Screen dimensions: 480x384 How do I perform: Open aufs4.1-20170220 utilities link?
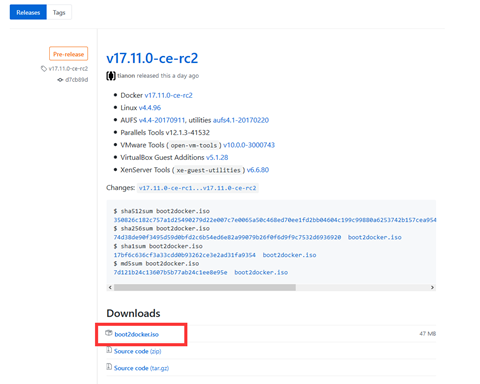click(241, 120)
